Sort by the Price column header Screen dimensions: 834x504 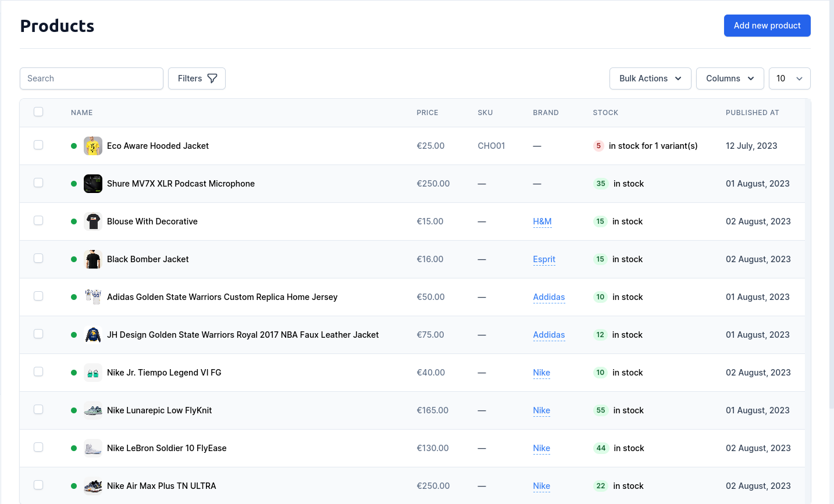coord(427,113)
